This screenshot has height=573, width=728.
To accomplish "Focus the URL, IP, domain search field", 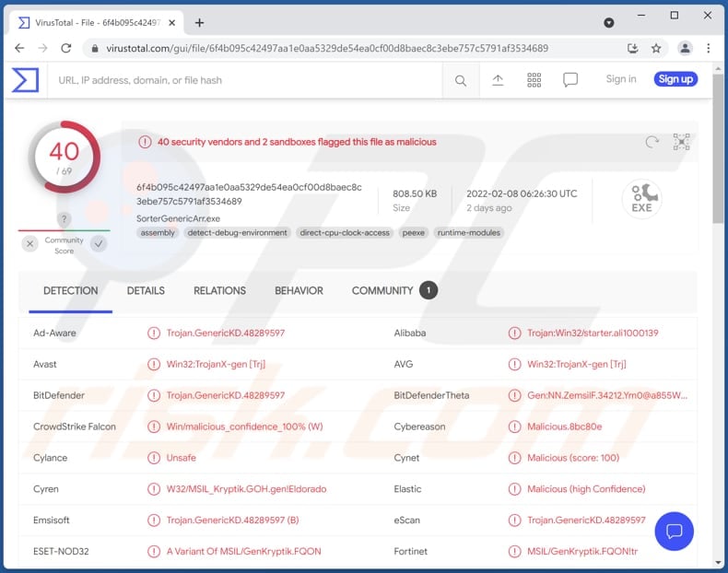I will coord(245,80).
